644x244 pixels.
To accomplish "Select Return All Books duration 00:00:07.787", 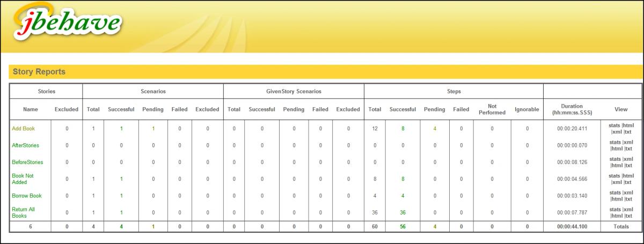I will (x=572, y=212).
